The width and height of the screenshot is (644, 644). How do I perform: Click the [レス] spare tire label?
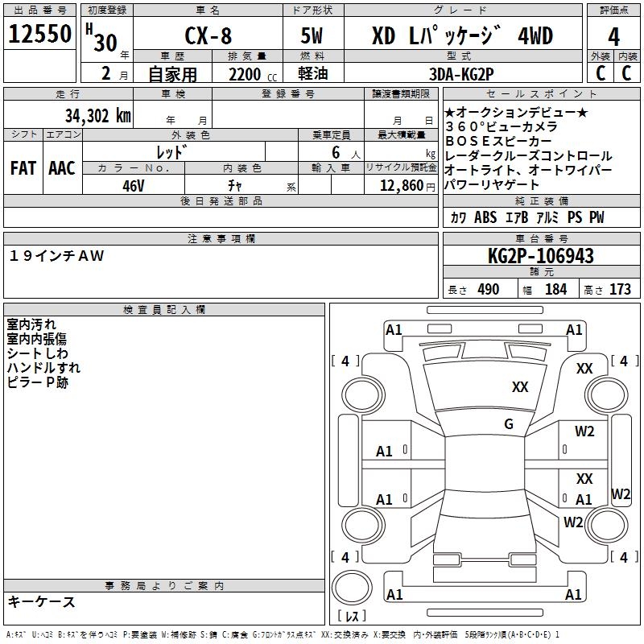tap(352, 616)
